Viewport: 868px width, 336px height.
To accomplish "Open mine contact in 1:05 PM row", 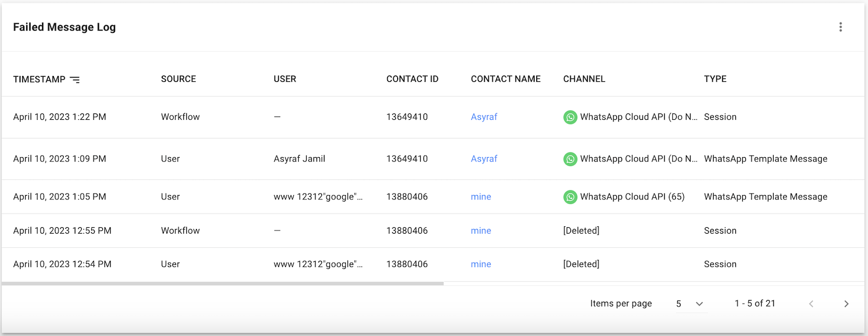I will point(480,197).
